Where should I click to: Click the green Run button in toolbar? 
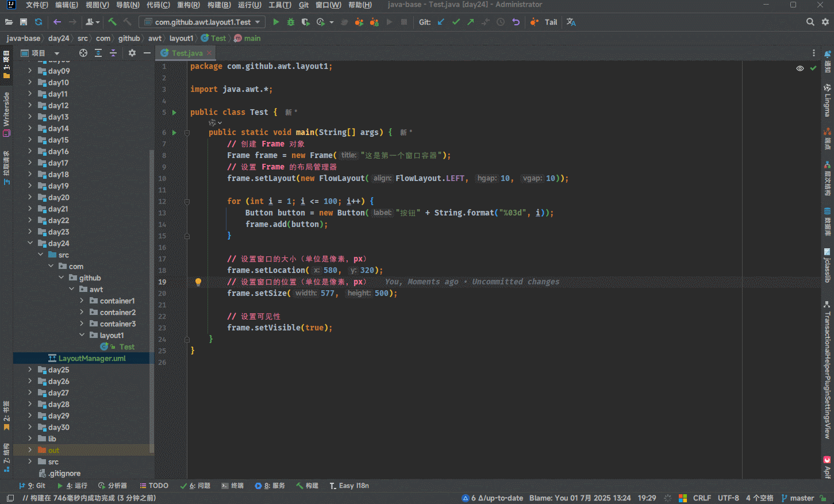276,22
